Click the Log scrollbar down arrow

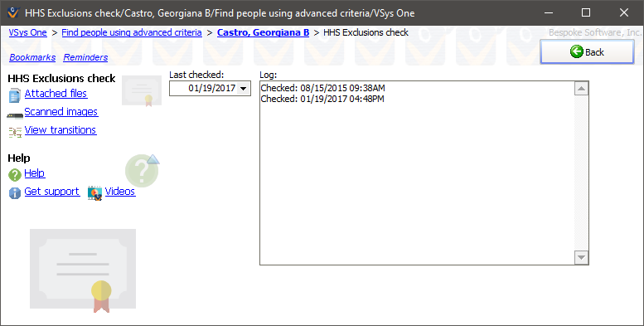581,257
